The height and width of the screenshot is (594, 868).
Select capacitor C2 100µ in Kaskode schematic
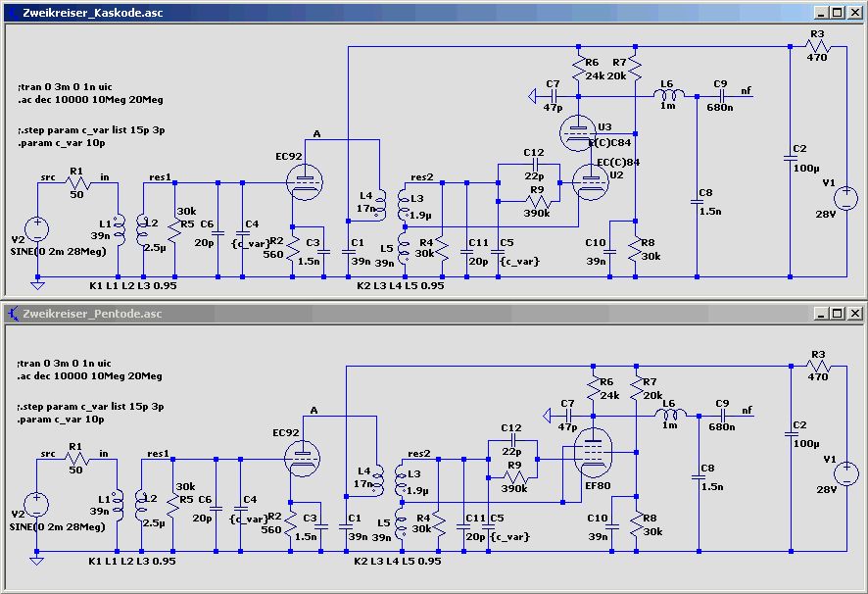[791, 159]
